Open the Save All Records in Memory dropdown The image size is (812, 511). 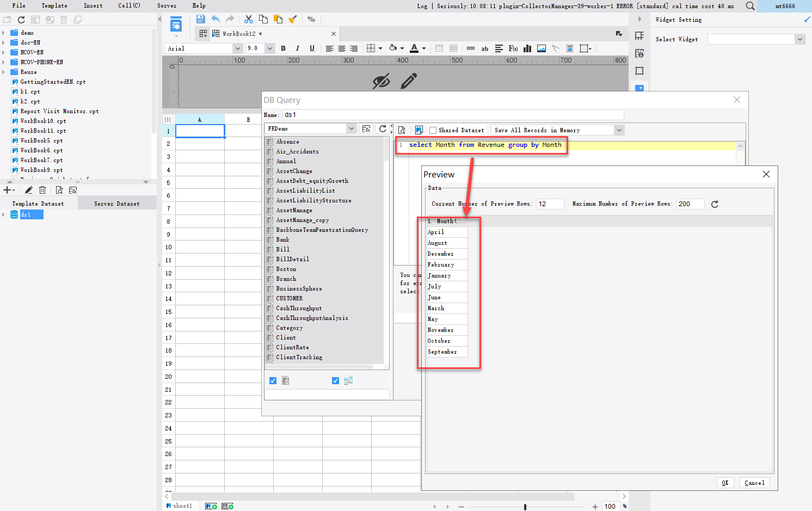click(619, 130)
